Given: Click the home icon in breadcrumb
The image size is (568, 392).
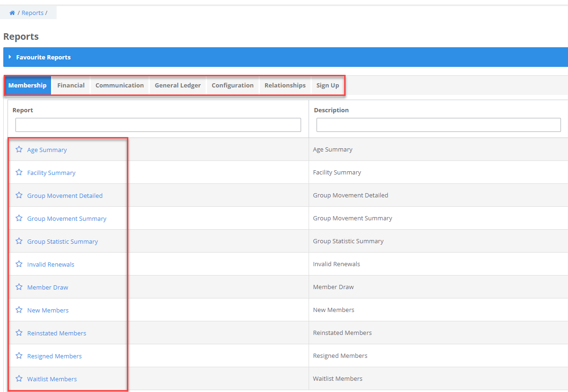Looking at the screenshot, I should [x=12, y=13].
